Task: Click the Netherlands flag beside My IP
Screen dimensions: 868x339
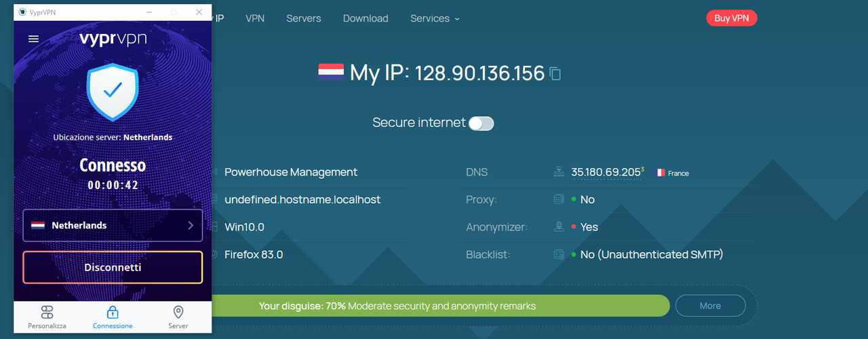Action: tap(331, 72)
